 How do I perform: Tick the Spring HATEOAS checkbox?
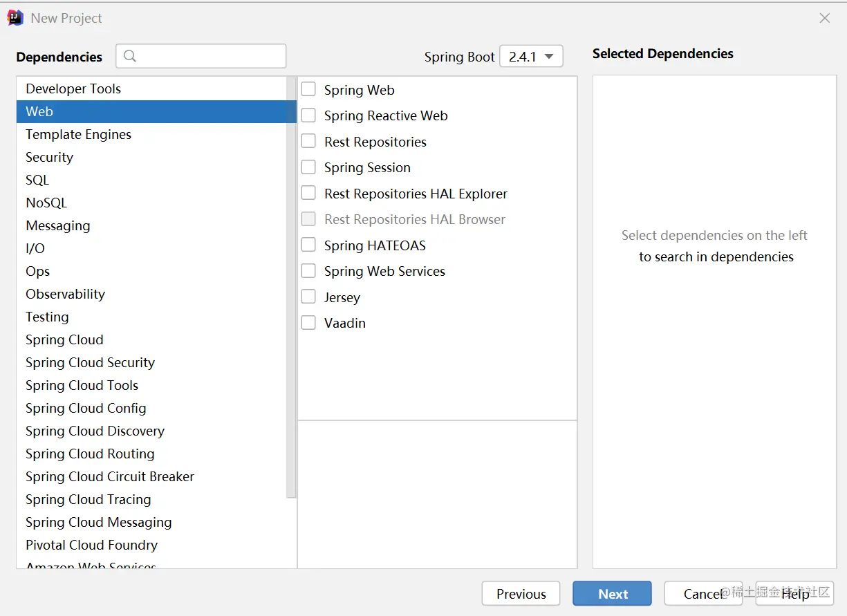tap(308, 245)
